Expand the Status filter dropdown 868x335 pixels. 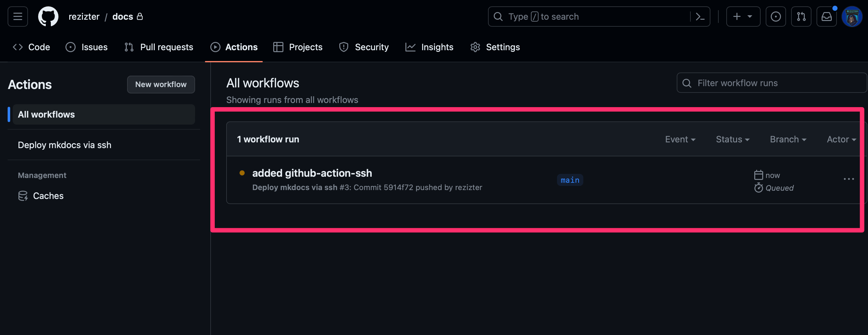pos(733,139)
